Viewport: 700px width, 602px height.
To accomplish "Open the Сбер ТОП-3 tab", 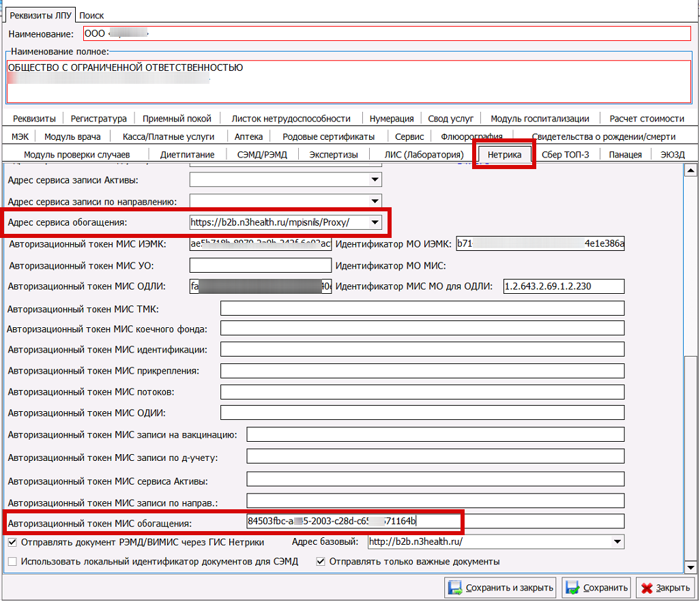I will [x=565, y=154].
